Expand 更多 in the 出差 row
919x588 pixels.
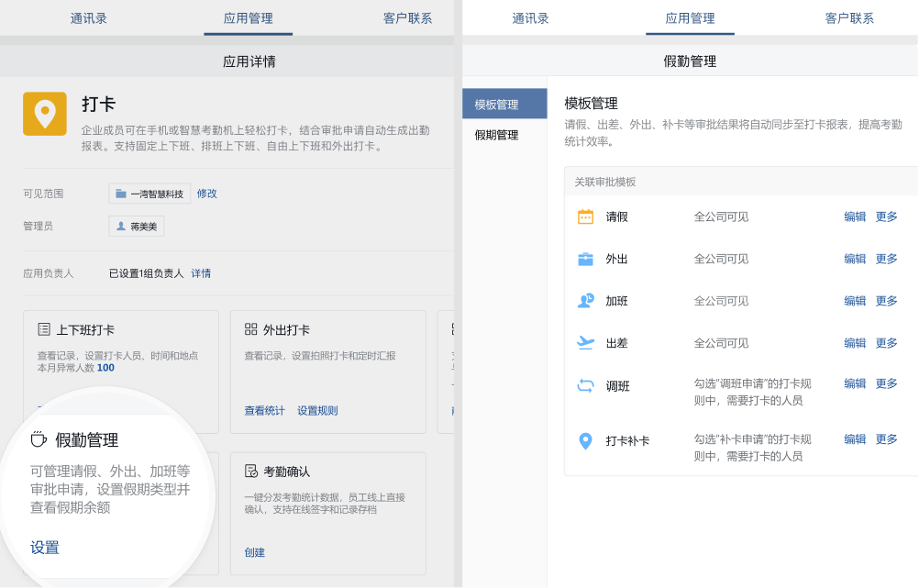coord(887,343)
